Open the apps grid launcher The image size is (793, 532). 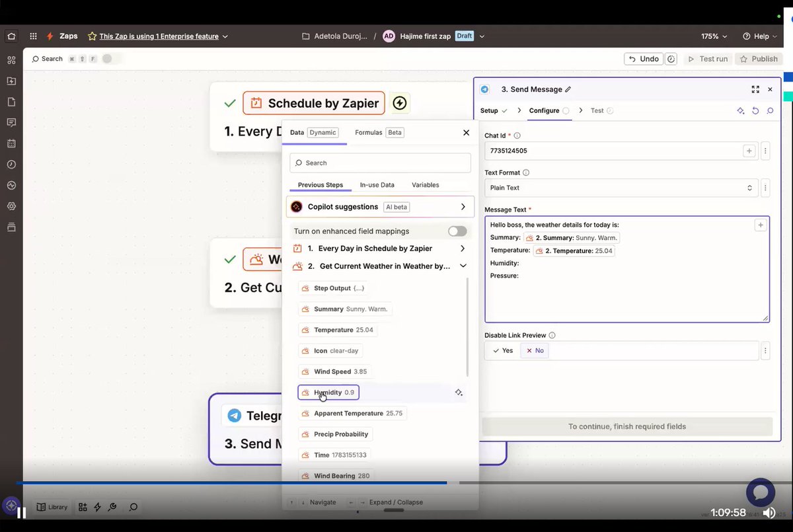pos(32,36)
